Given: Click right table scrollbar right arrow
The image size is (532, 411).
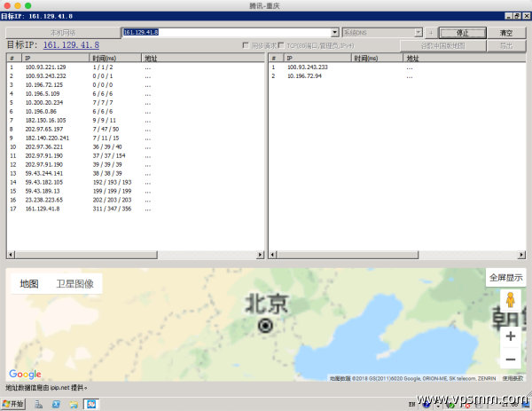Looking at the screenshot, I should coord(522,255).
